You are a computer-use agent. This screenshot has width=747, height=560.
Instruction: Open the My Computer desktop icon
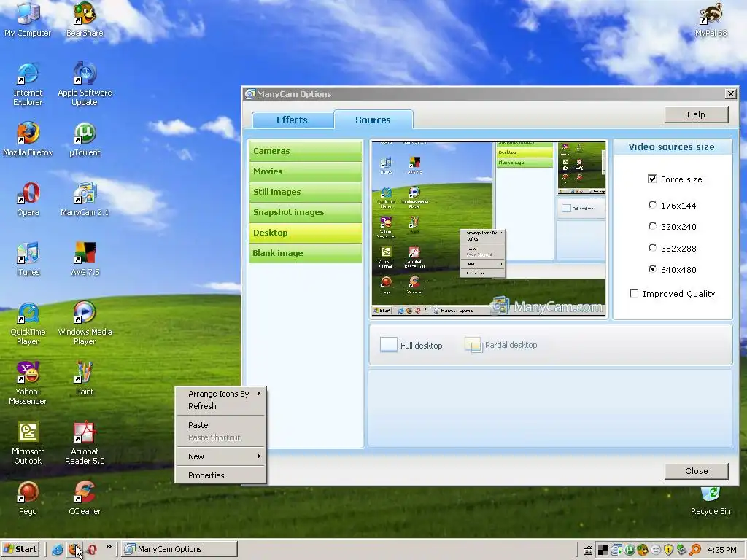pos(28,20)
